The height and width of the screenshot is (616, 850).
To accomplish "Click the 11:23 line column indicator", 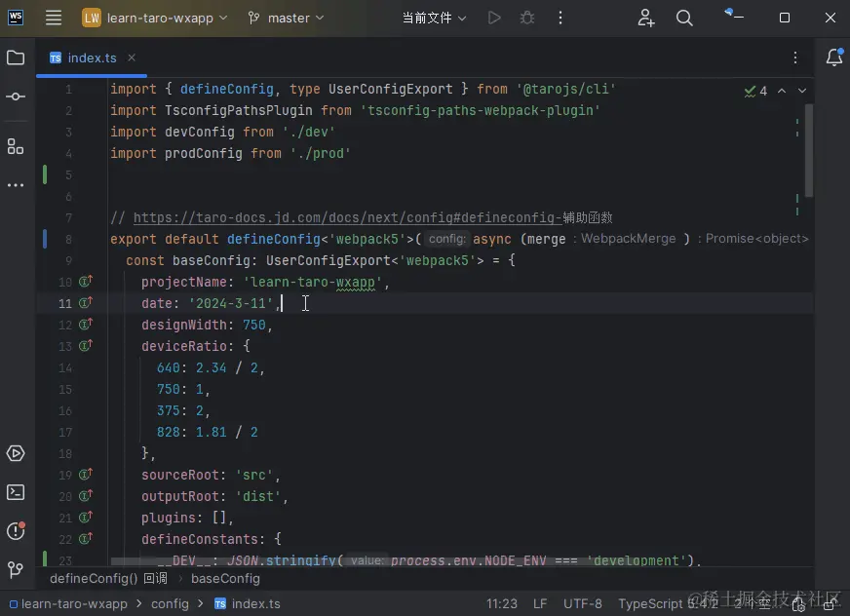I will pyautogui.click(x=501, y=603).
